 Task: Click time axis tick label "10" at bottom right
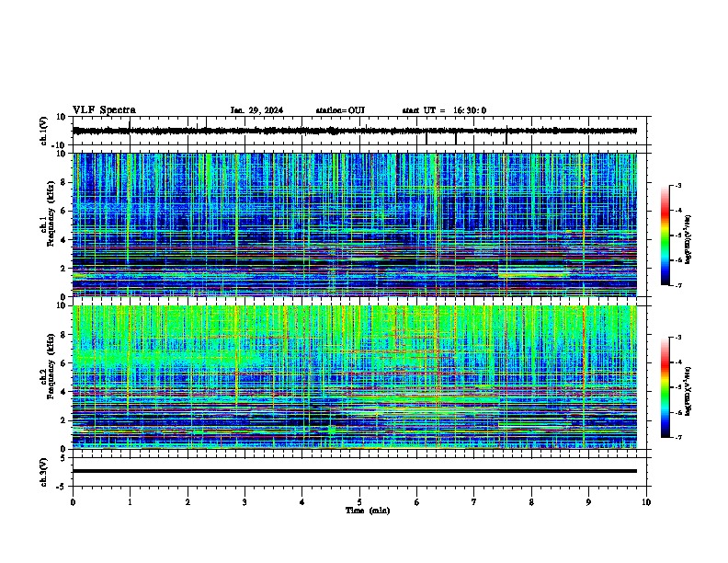tap(646, 502)
